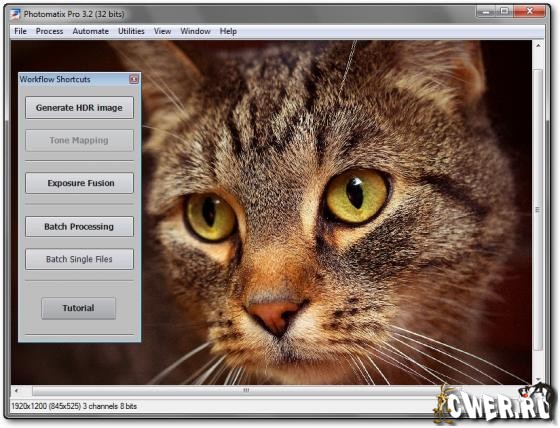Click the vertical scrollbar up arrow
Image resolution: width=560 pixels, height=428 pixels.
538,46
